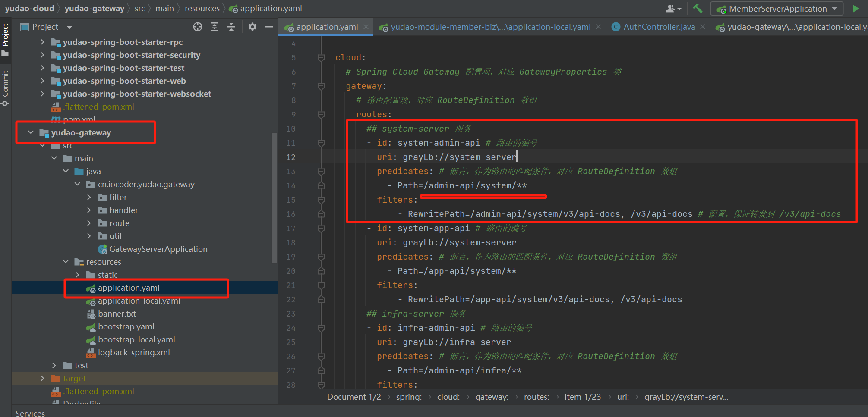The width and height of the screenshot is (868, 417).
Task: Select logback-spring.xml in project tree
Action: pyautogui.click(x=134, y=352)
